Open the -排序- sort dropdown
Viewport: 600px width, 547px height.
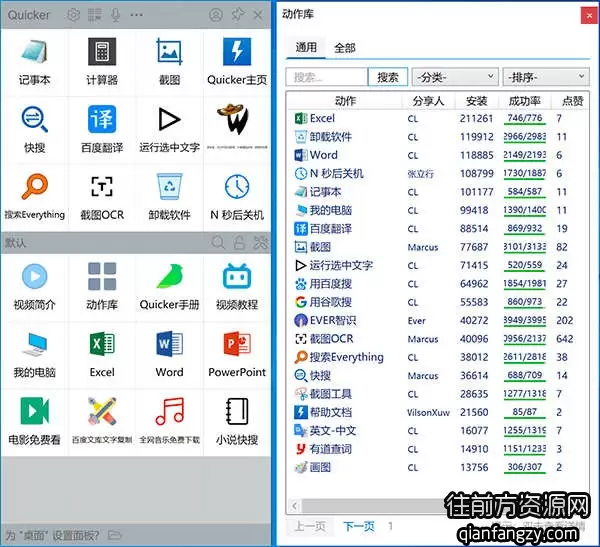[x=546, y=77]
